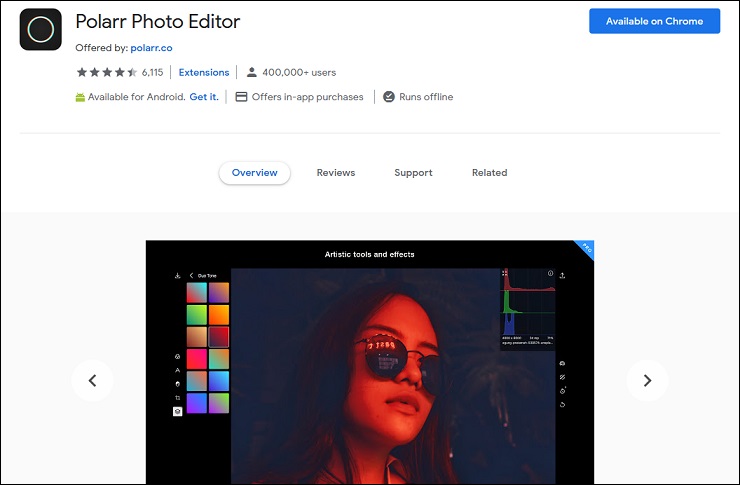Click the text 'A' tool icon in preview
740x485 pixels.
pyautogui.click(x=177, y=370)
